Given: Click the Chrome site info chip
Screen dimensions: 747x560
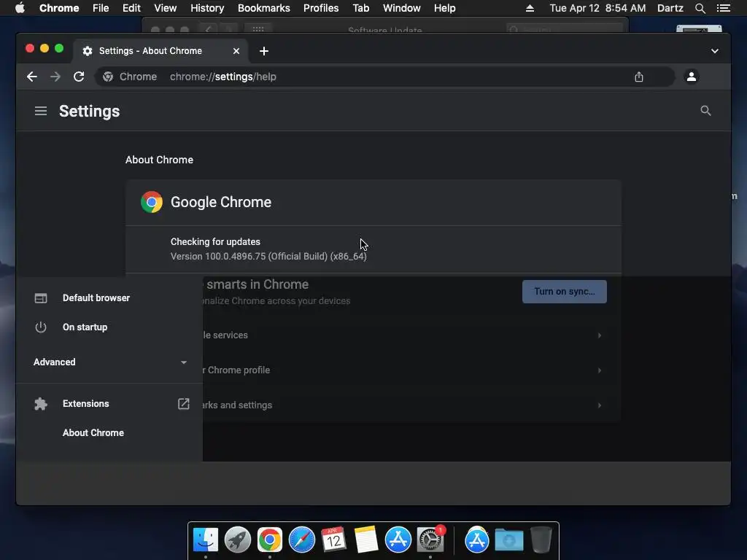Looking at the screenshot, I should coord(130,77).
